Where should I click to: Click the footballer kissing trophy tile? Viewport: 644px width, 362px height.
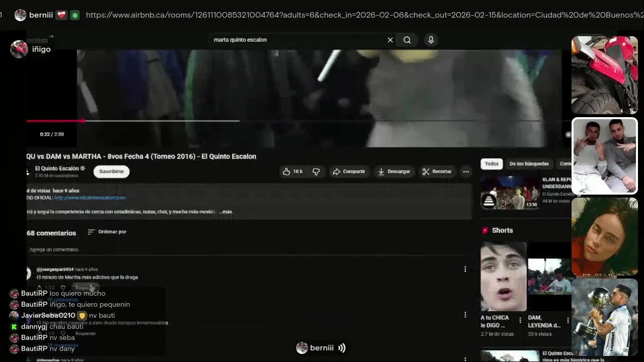coord(604,317)
